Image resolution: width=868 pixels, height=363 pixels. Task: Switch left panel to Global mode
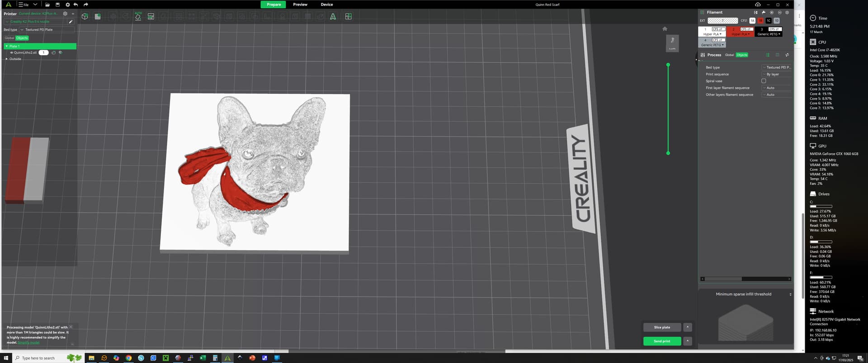(9, 38)
